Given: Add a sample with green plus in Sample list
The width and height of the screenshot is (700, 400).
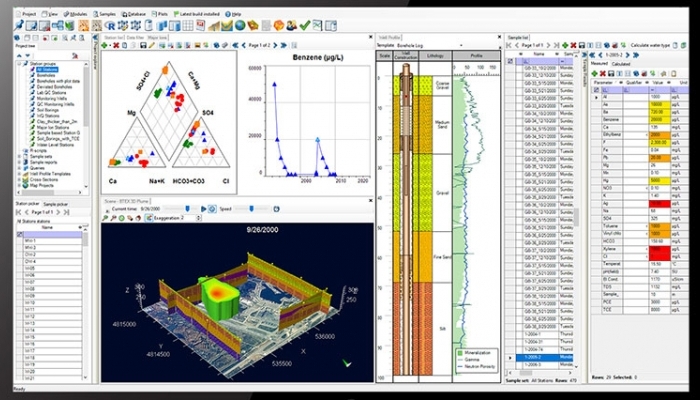Looking at the screenshot, I should [x=565, y=46].
